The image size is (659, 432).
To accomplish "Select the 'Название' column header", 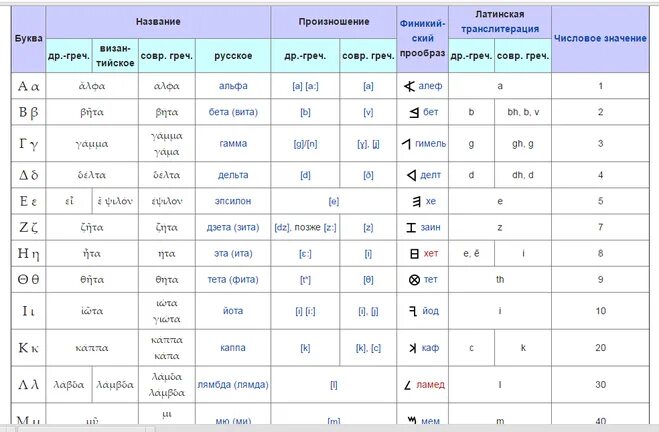I will 158,22.
